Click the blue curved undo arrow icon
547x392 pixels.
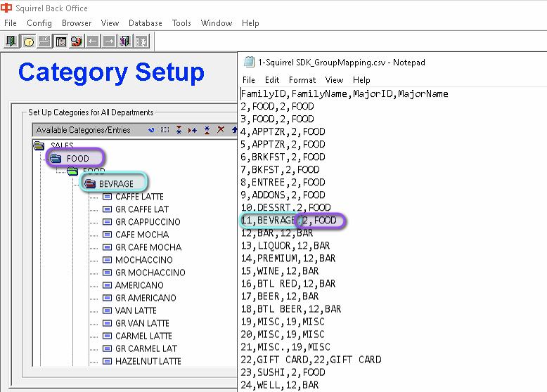(x=151, y=130)
